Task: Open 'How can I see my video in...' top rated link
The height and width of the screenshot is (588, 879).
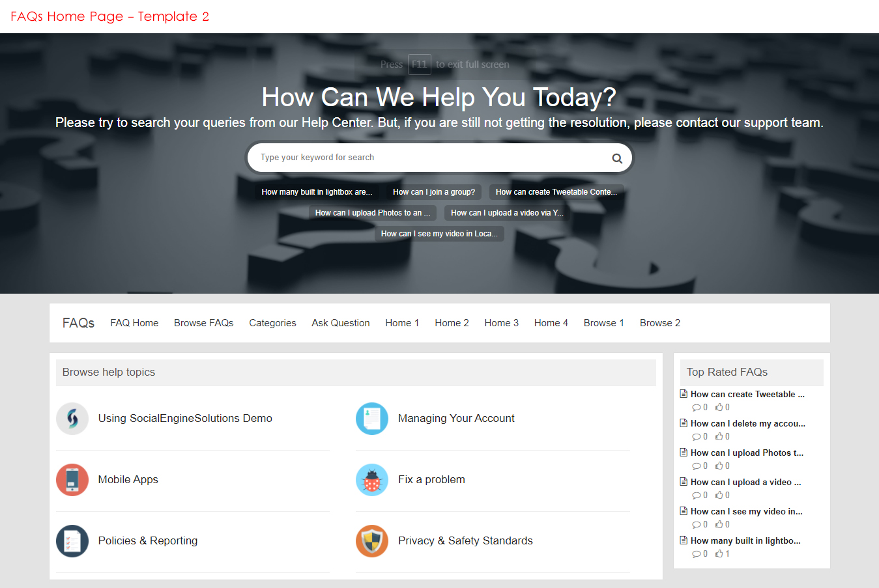Action: pos(746,511)
